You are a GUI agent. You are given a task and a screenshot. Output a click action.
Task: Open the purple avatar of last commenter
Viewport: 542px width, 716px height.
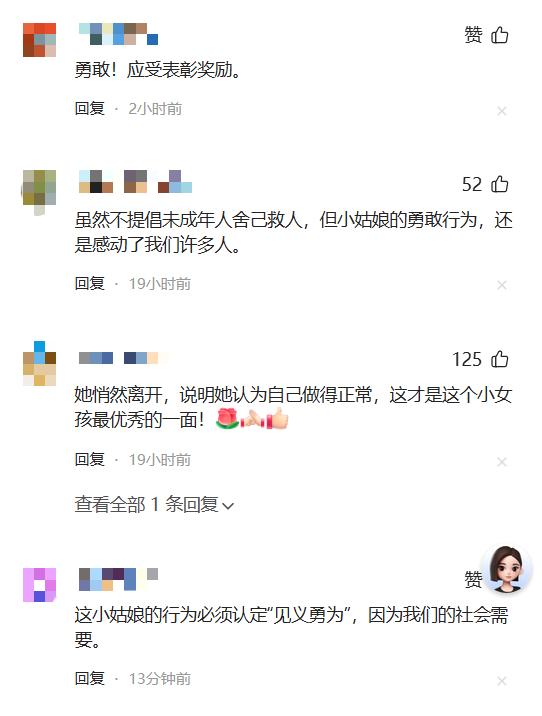40,585
